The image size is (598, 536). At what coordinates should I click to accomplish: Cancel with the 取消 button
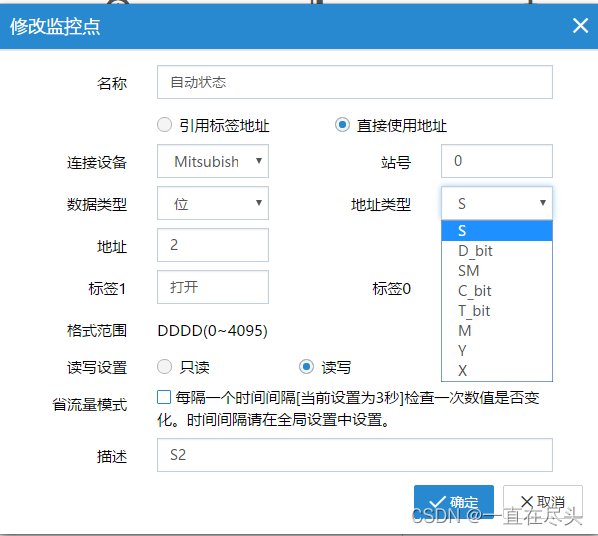tap(543, 502)
